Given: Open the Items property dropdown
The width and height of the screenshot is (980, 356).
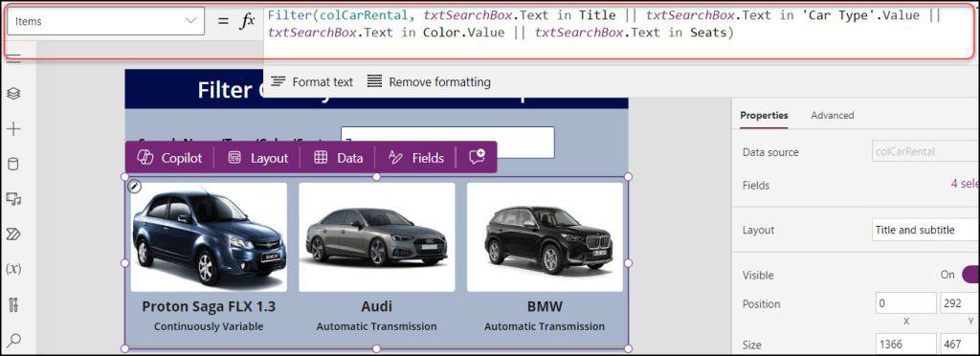Looking at the screenshot, I should point(105,21).
